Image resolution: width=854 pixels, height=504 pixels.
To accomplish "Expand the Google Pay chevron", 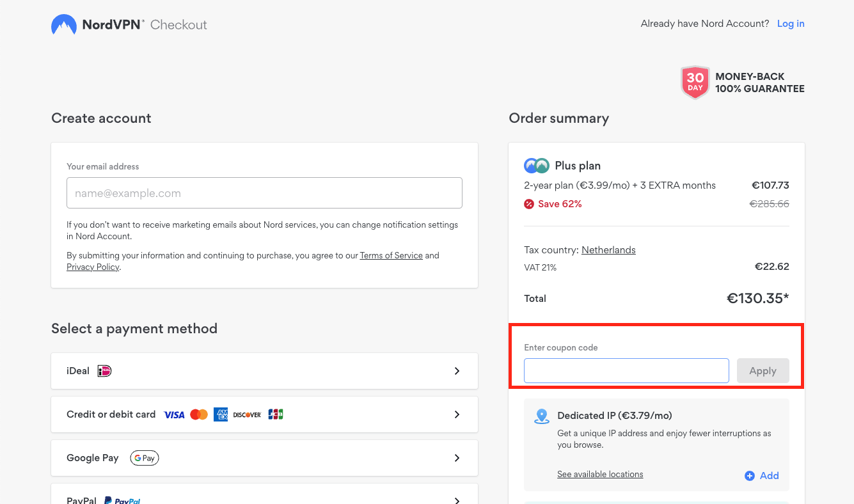I will [x=457, y=458].
